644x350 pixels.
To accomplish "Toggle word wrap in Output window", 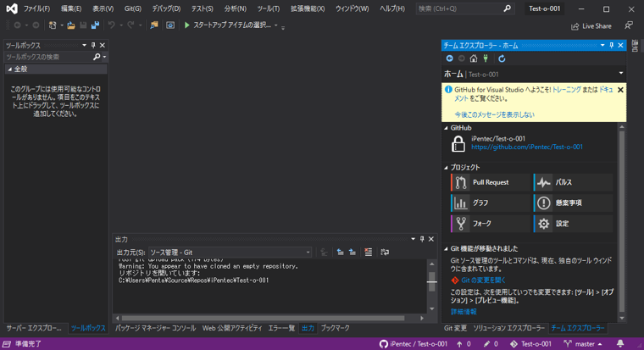I will click(x=385, y=253).
